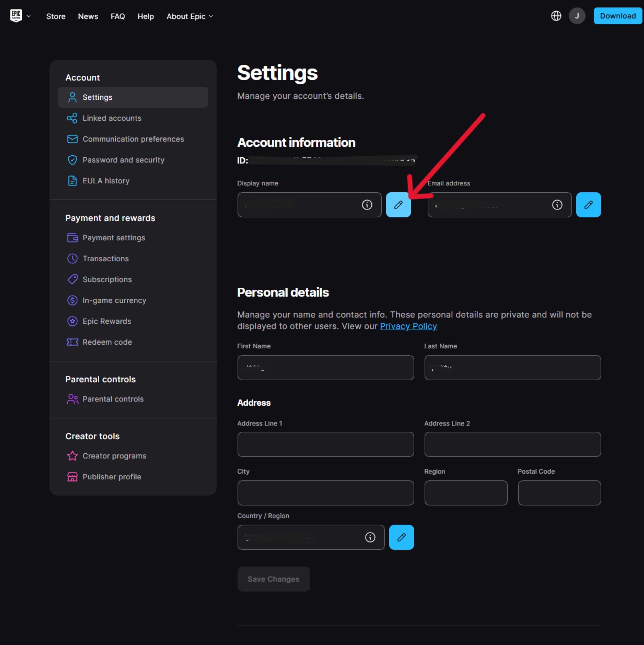Click the edit pencil next to Display name
644x645 pixels.
398,205
